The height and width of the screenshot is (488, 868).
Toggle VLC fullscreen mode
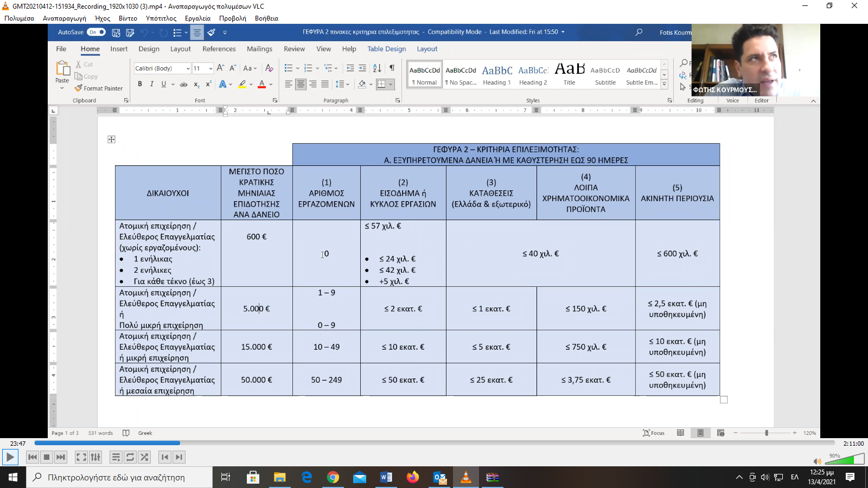click(81, 457)
